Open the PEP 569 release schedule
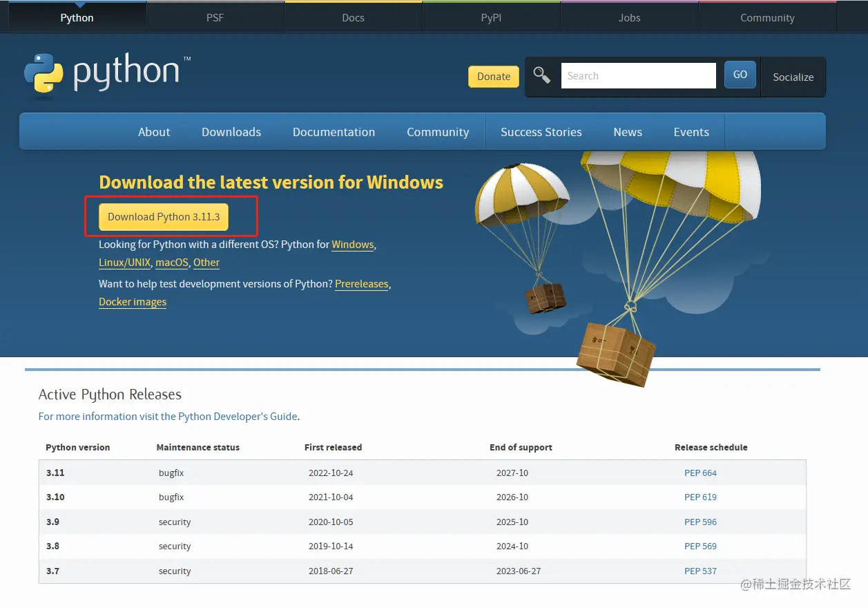This screenshot has height=608, width=868. coord(700,547)
